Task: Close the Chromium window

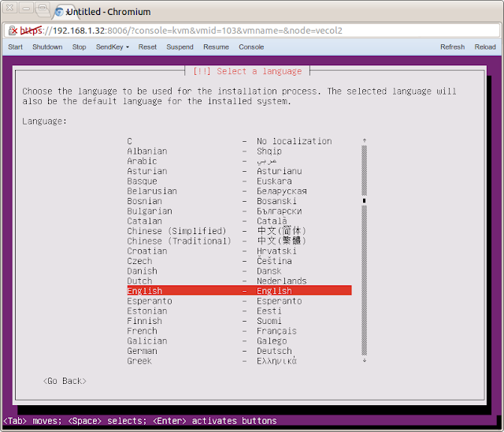Action: 9,7
